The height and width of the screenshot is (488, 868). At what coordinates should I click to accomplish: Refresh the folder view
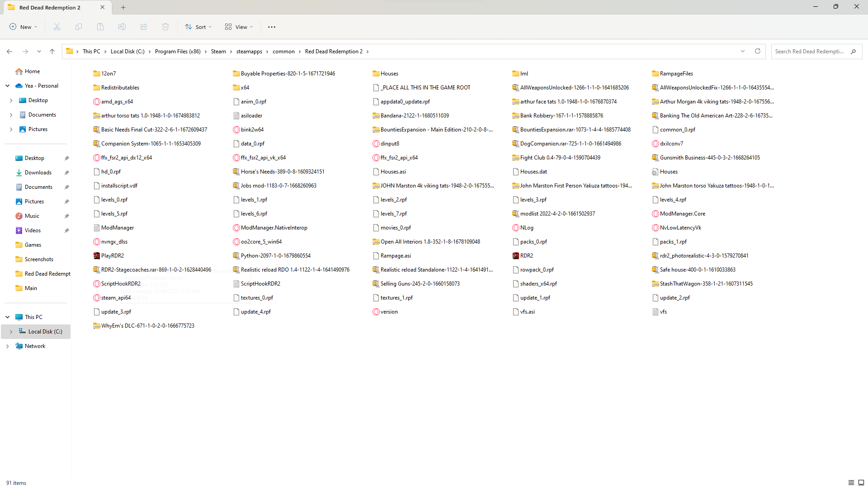[758, 51]
